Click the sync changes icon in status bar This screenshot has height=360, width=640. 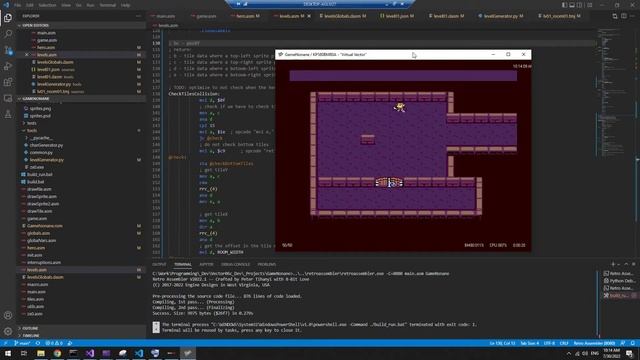coord(38,343)
